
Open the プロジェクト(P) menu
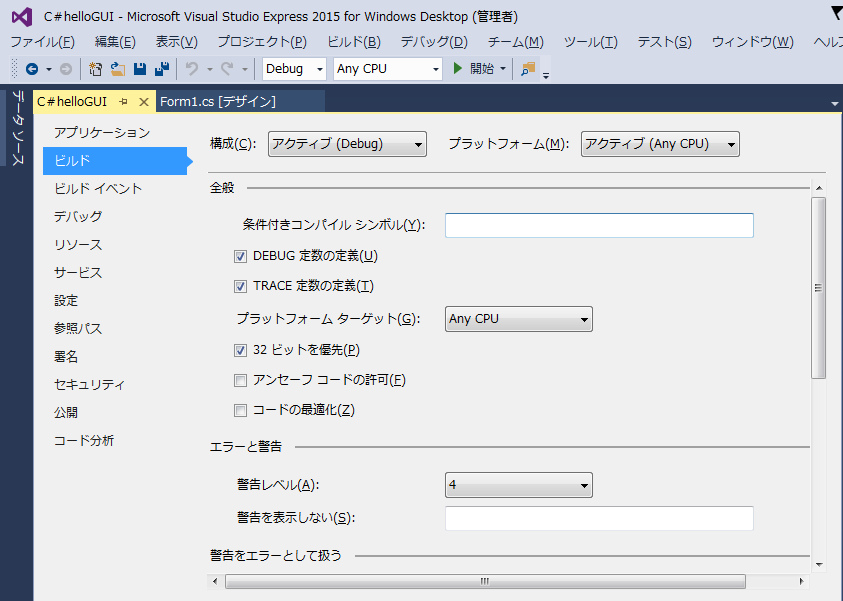[262, 42]
